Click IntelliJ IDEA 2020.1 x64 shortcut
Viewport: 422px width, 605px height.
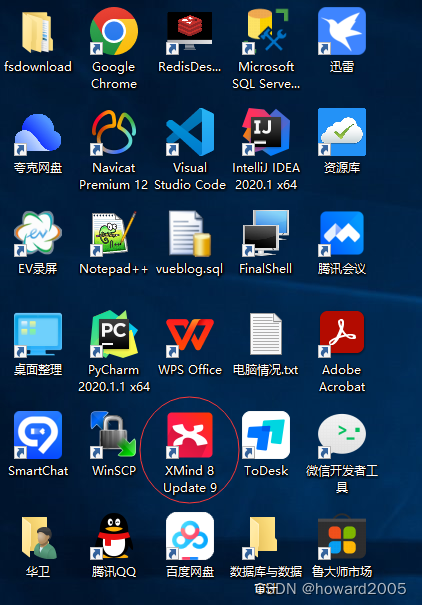[266, 132]
